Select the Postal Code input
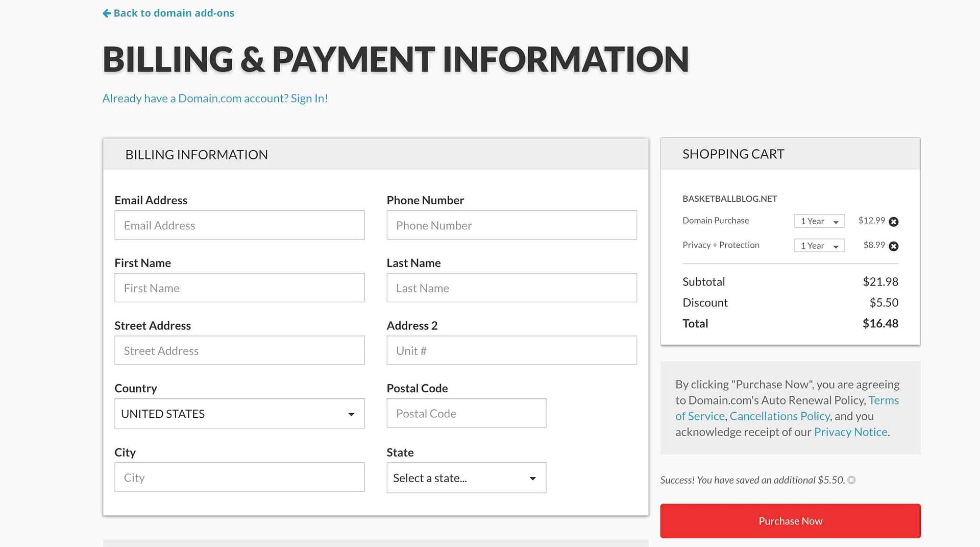The width and height of the screenshot is (980, 547). [x=466, y=413]
